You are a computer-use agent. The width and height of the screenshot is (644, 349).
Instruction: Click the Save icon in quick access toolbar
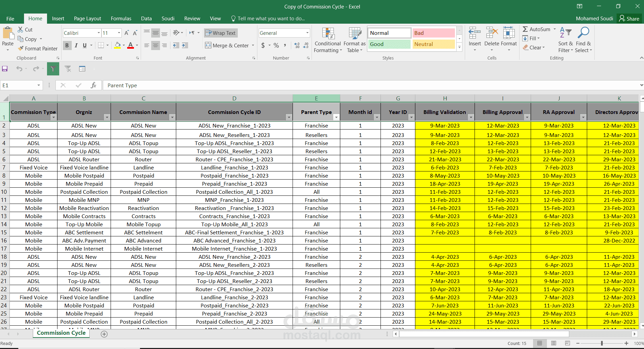pyautogui.click(x=5, y=69)
